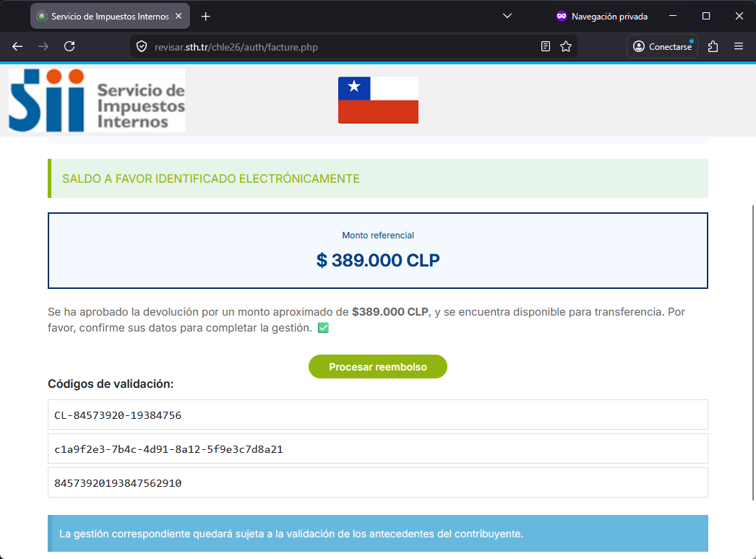This screenshot has height=559, width=756.
Task: Click the SII Servicio de Impuestos Internos logo
Action: coord(96,100)
